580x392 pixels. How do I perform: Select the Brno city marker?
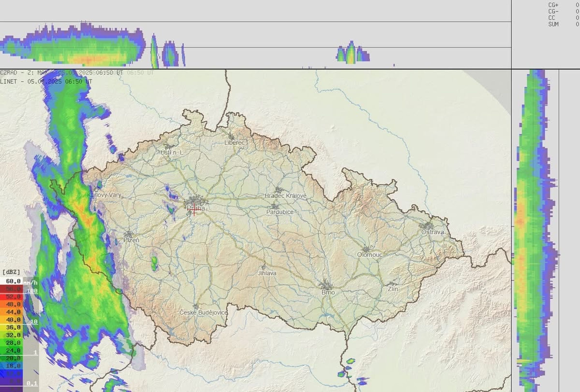[x=326, y=285]
